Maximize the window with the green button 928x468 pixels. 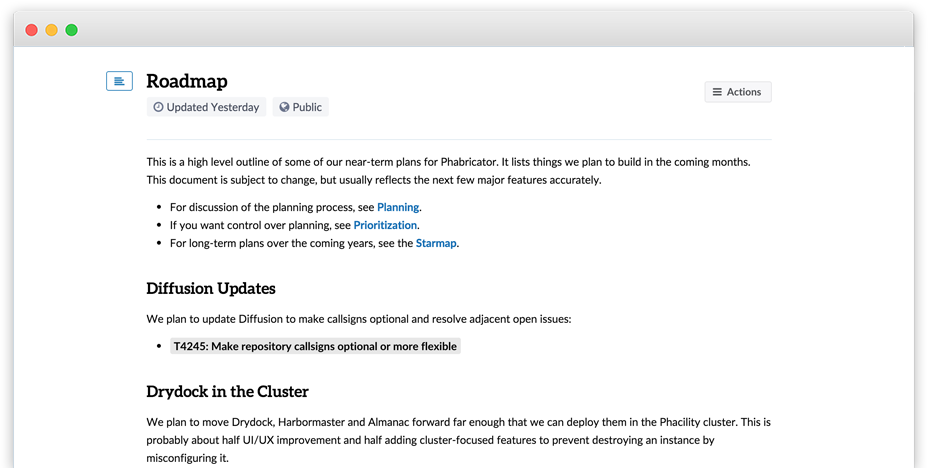72,30
